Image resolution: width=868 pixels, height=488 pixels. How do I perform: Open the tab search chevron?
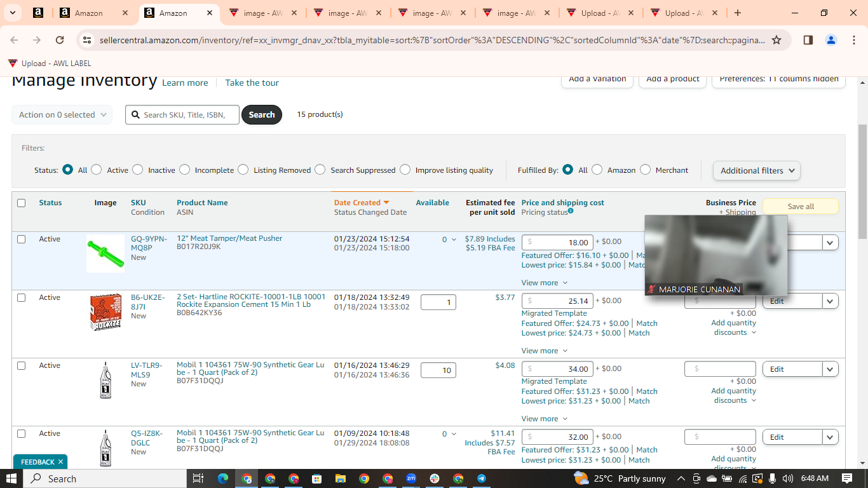14,13
